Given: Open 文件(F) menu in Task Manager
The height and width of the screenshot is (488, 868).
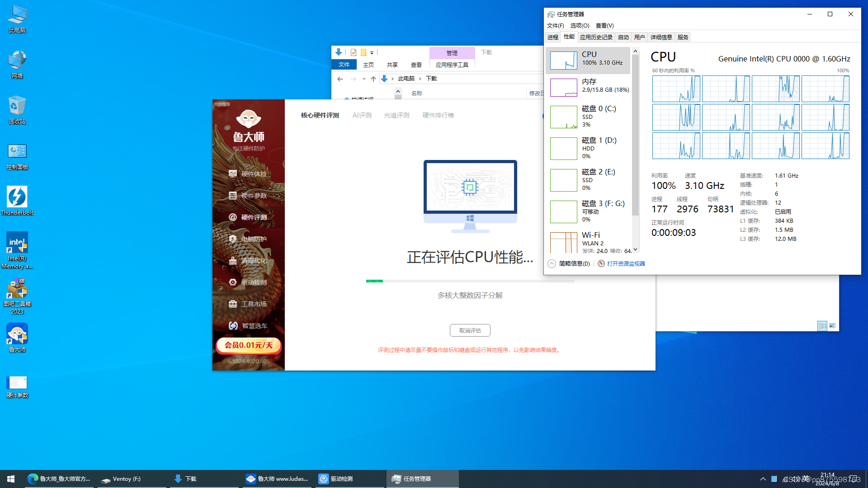Looking at the screenshot, I should tap(556, 26).
